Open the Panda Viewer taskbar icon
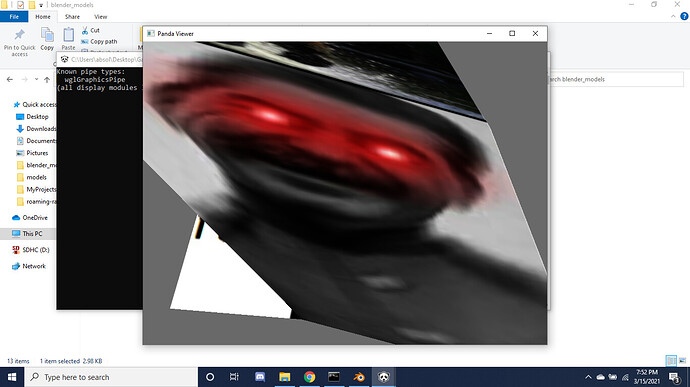Image resolution: width=690 pixels, height=387 pixels. [384, 377]
